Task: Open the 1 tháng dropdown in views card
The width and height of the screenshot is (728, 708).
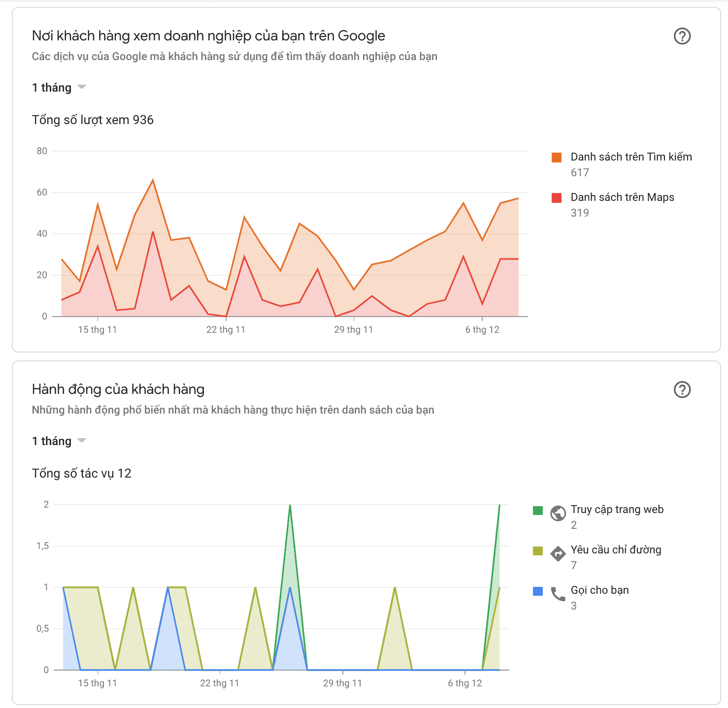Action: (x=59, y=88)
